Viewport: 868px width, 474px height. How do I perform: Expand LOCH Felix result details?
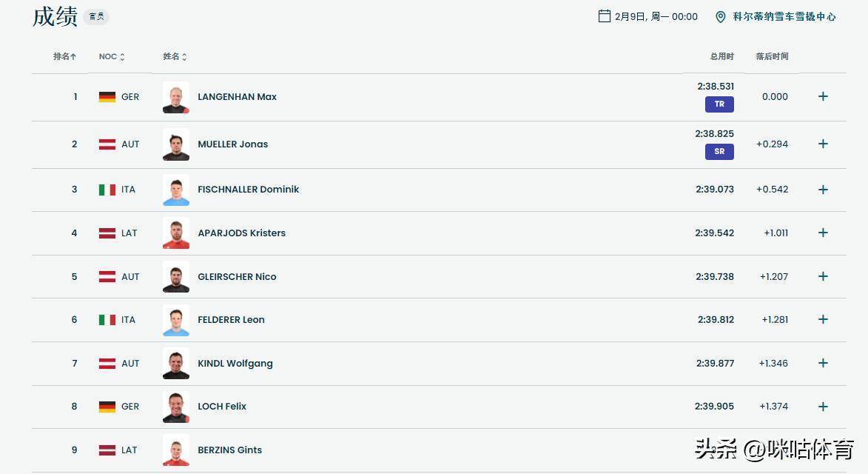tap(823, 407)
